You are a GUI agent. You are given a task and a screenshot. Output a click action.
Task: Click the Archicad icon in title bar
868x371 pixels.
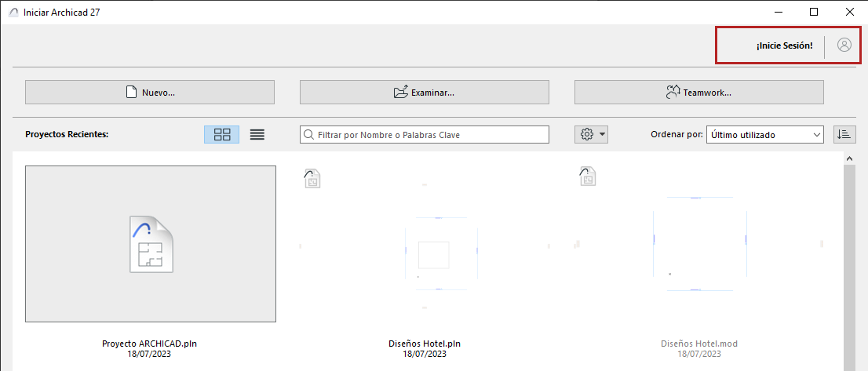click(13, 13)
